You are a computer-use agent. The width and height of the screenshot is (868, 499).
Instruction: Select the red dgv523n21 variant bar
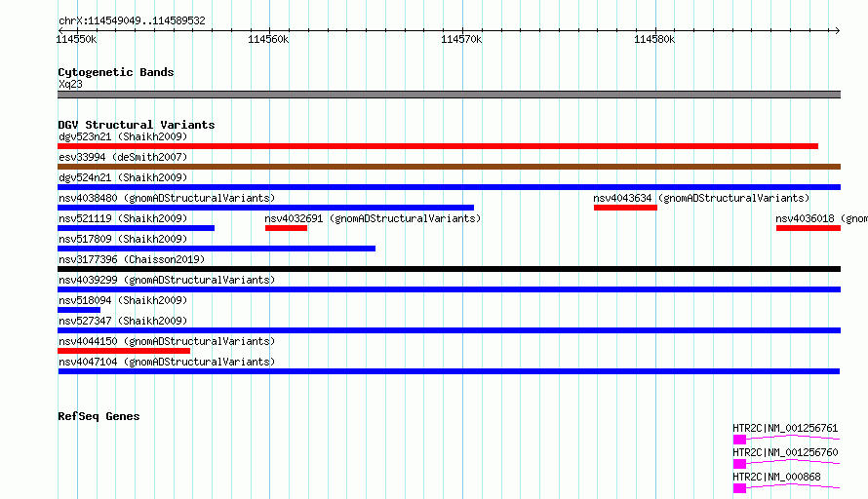pyautogui.click(x=438, y=146)
